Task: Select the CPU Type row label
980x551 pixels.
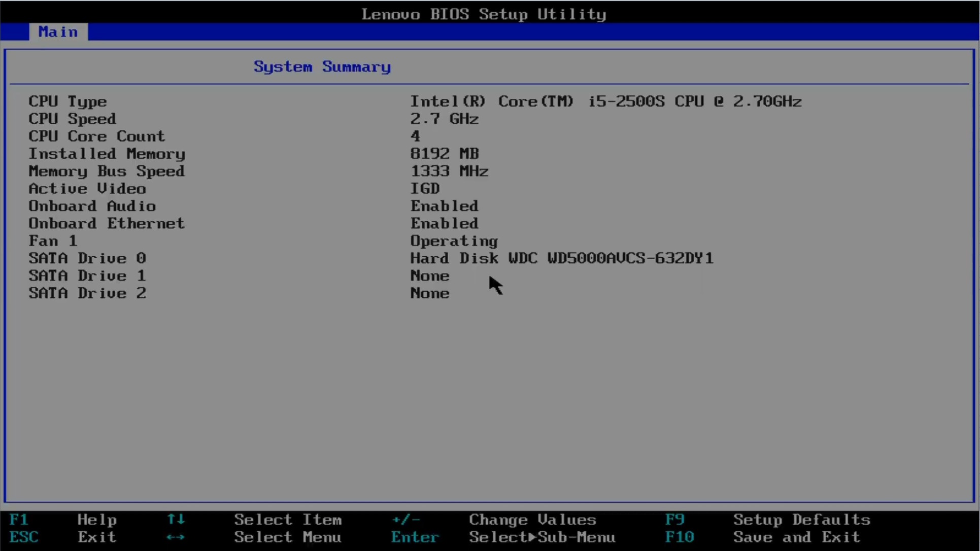Action: (67, 101)
